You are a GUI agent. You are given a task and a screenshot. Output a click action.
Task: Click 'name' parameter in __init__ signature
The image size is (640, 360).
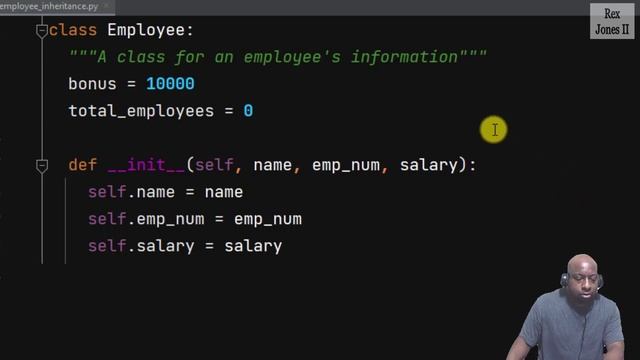(272, 165)
